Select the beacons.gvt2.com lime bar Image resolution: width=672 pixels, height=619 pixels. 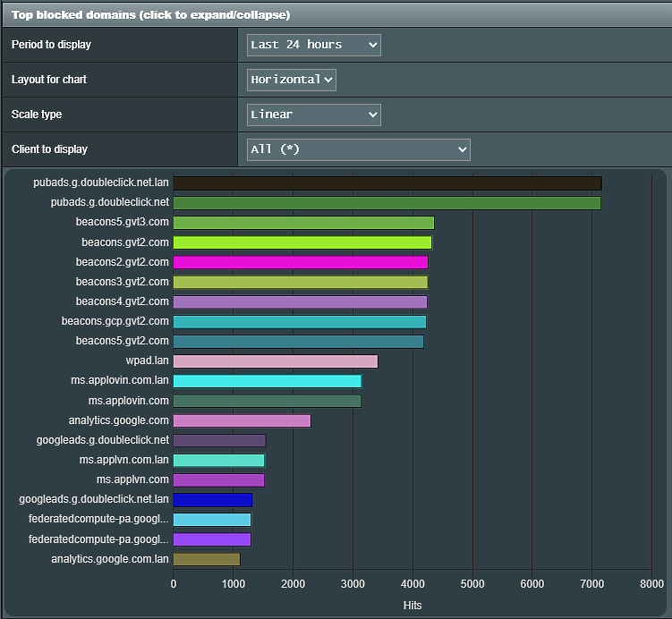[x=302, y=242]
